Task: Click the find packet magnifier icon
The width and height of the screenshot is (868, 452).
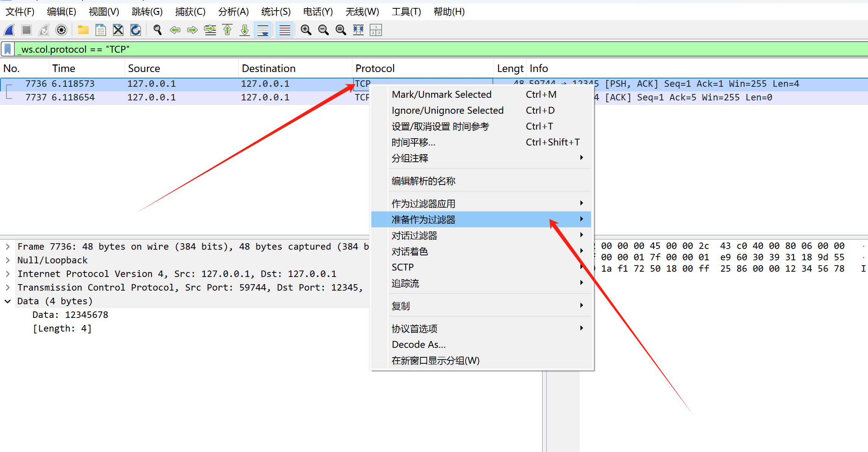Action: click(x=157, y=30)
